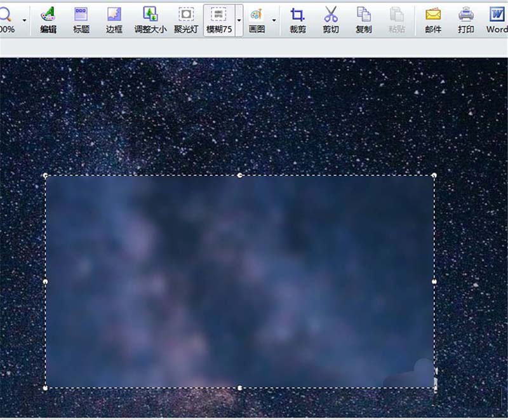This screenshot has width=508, height=420.
Task: Add a 标题 caption
Action: click(x=81, y=20)
